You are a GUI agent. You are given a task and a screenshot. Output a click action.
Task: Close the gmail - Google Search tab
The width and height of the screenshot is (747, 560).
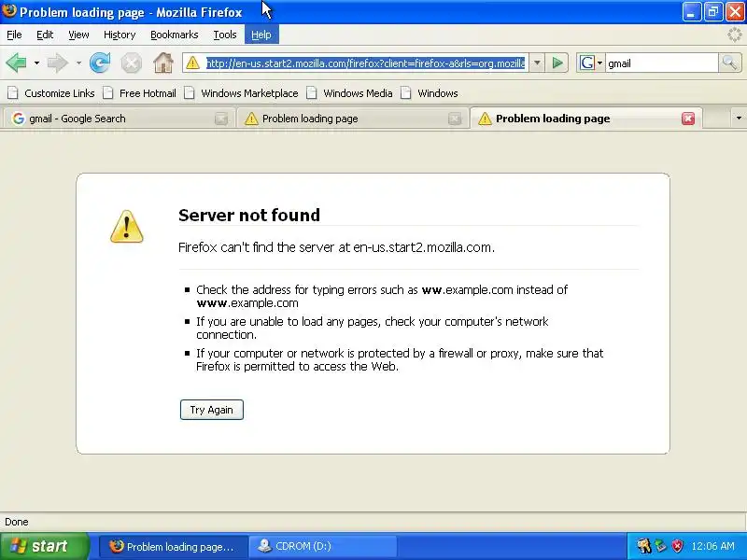[x=221, y=119]
